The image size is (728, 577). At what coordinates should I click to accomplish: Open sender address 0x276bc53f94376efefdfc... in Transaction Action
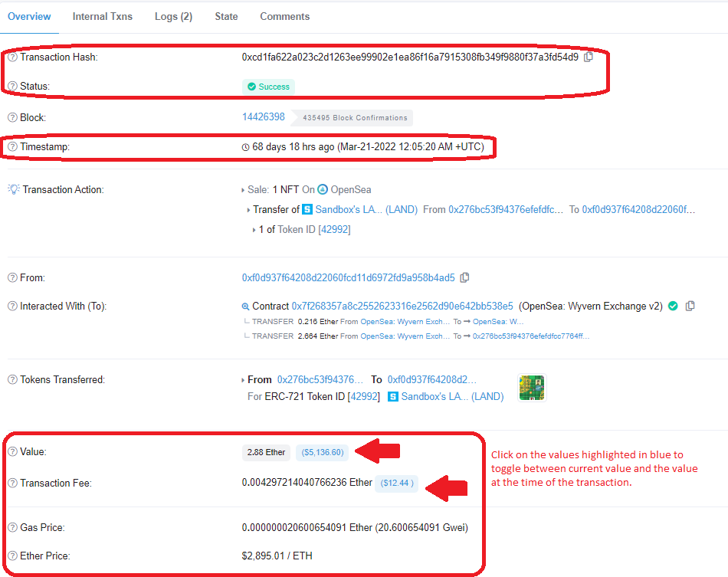(506, 209)
